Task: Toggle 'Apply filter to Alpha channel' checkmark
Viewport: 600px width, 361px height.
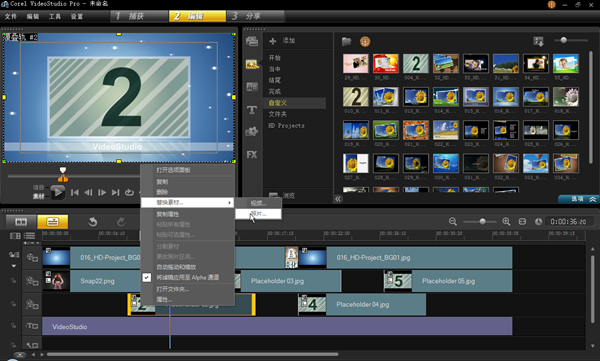Action: 147,278
